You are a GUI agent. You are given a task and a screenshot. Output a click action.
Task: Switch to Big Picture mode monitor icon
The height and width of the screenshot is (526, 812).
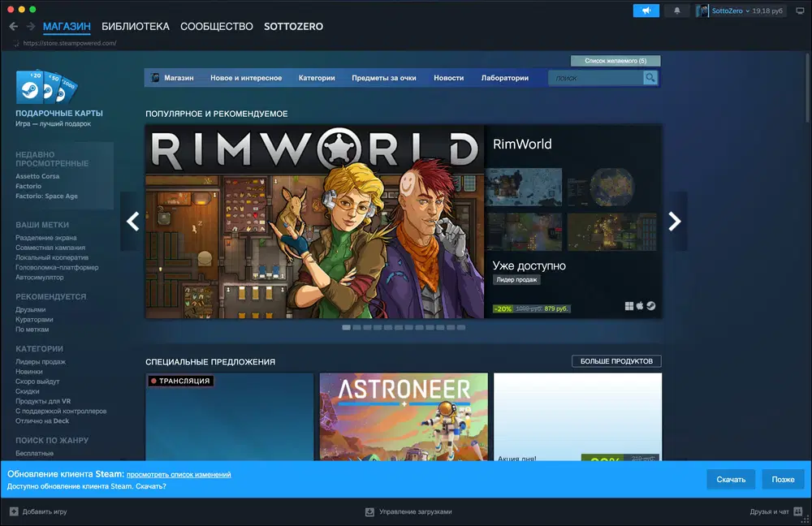click(800, 11)
